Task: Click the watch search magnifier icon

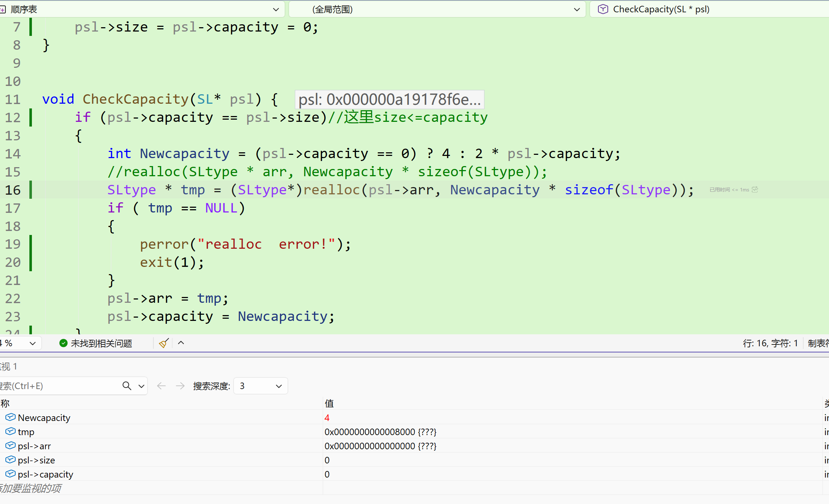Action: pyautogui.click(x=127, y=386)
